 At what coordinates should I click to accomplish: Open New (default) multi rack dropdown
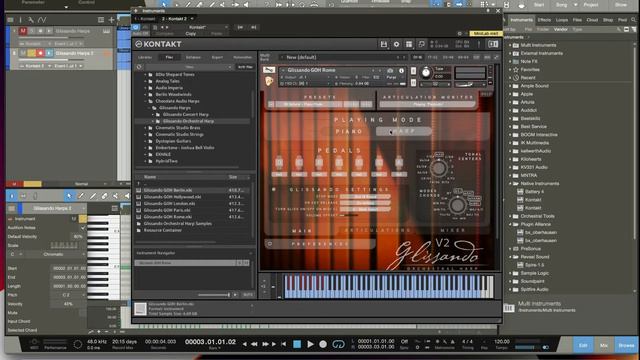tap(343, 58)
